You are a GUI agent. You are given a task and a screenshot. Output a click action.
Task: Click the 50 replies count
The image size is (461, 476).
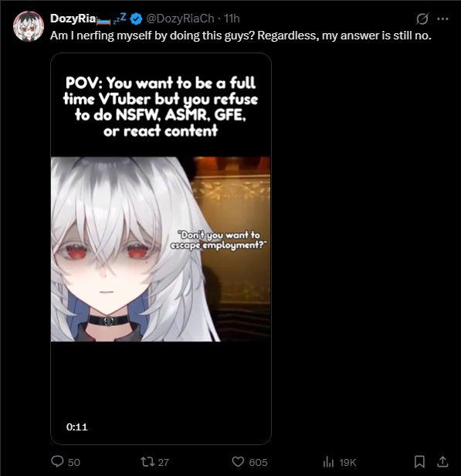click(73, 462)
